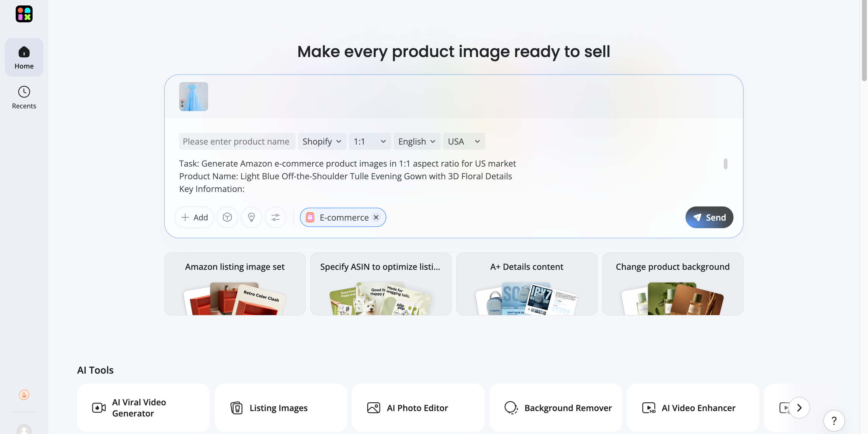Click the orange credits icon in sidebar
The width and height of the screenshot is (868, 434).
(x=24, y=394)
